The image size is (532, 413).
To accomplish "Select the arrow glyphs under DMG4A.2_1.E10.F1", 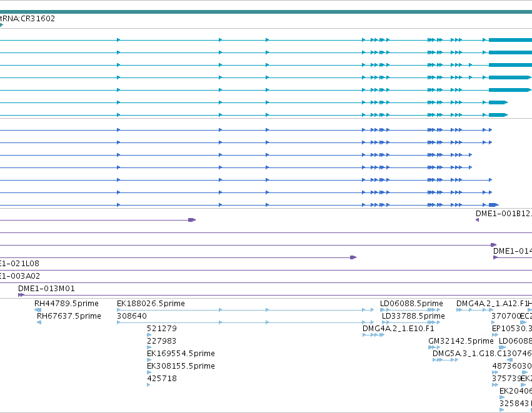I will pyautogui.click(x=374, y=335).
